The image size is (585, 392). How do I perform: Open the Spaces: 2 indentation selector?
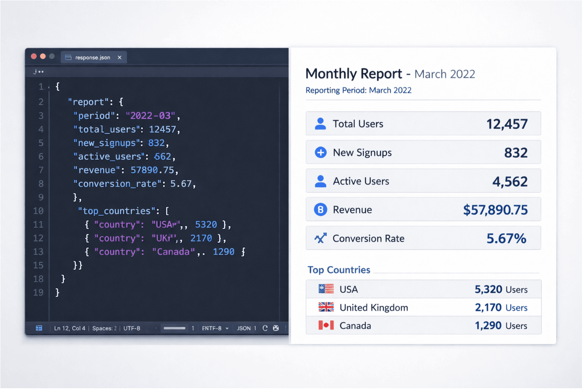pos(105,328)
